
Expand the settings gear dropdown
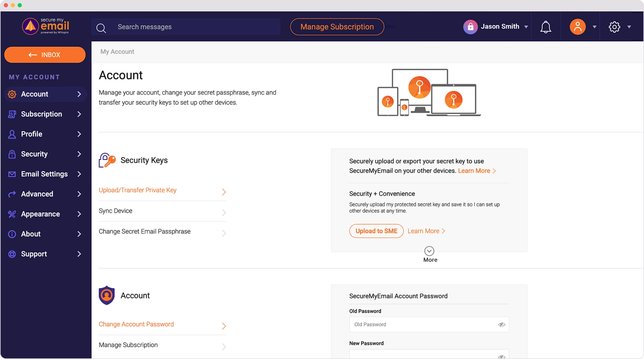click(629, 27)
